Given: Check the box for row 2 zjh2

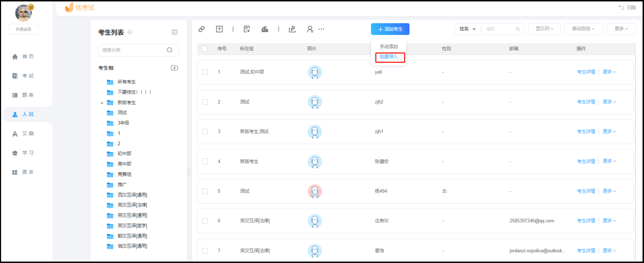Looking at the screenshot, I should [205, 102].
